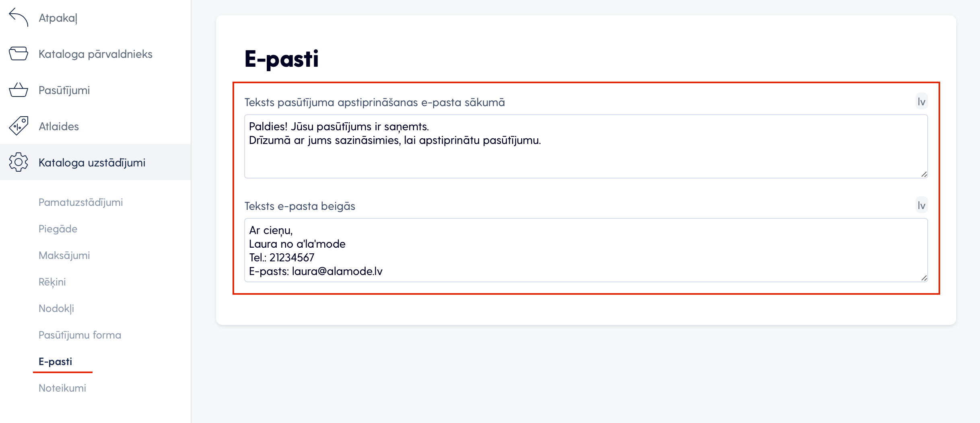This screenshot has width=980, height=423.
Task: Click resize handle of the email ending text area
Action: [924, 278]
